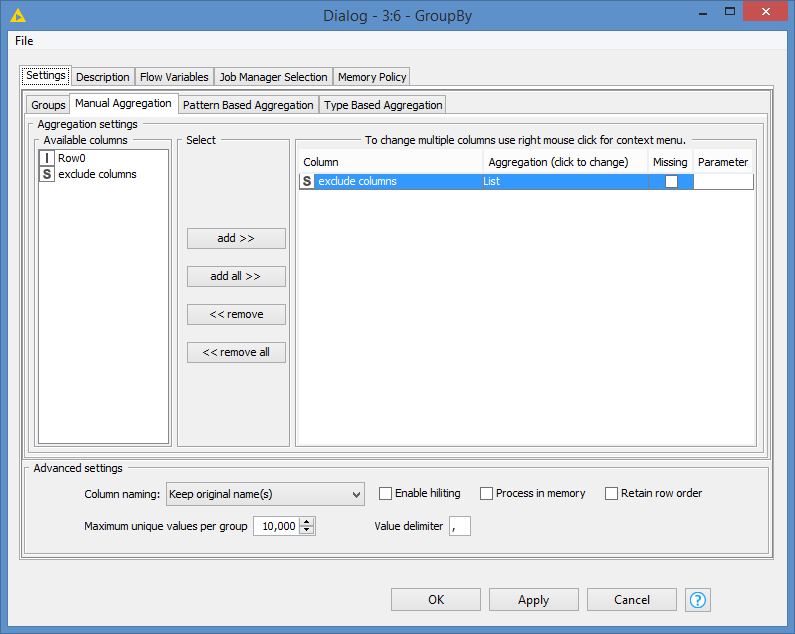This screenshot has height=634, width=795.
Task: Select the Manual Aggregation sub-tab
Action: coord(123,103)
